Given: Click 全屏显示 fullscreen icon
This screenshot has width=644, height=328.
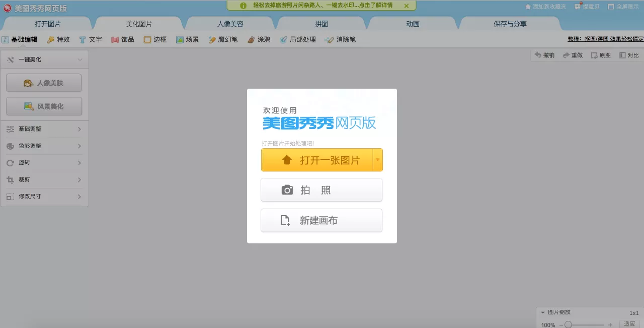Looking at the screenshot, I should [611, 7].
